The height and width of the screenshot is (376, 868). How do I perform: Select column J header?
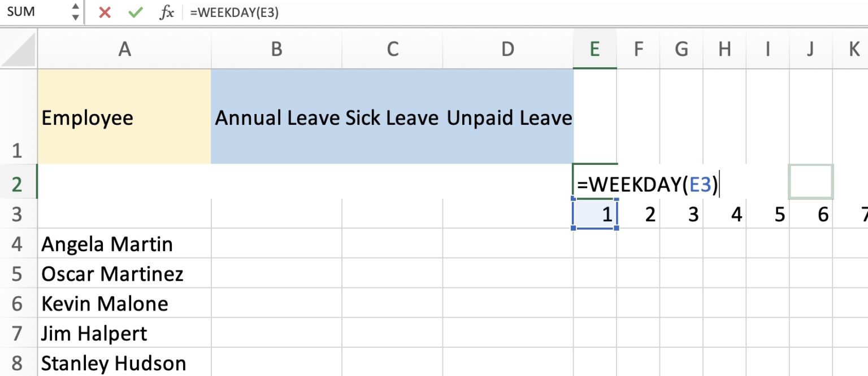pyautogui.click(x=810, y=49)
